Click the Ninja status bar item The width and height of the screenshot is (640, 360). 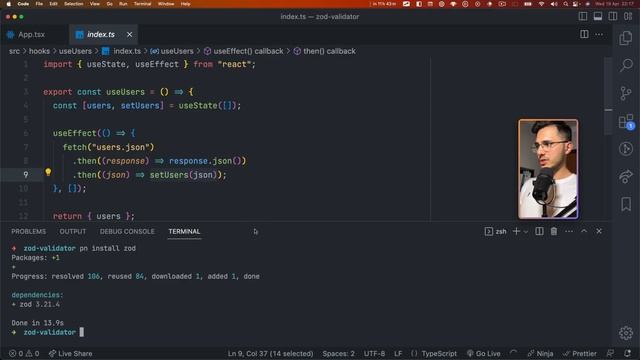tap(540, 353)
